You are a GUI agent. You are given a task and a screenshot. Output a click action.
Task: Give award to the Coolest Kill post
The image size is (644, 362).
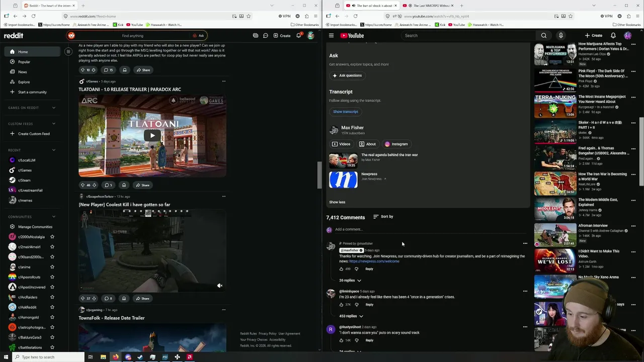[x=125, y=298]
